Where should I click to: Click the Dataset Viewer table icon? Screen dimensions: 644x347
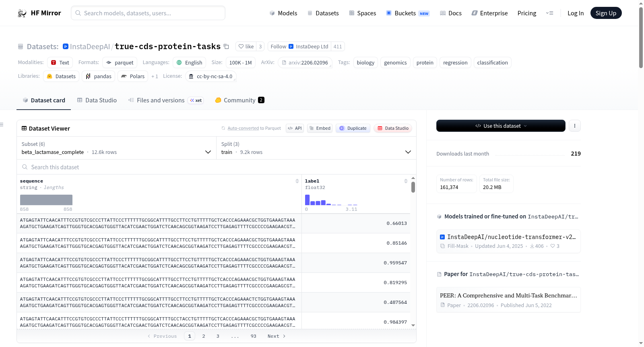click(x=24, y=129)
